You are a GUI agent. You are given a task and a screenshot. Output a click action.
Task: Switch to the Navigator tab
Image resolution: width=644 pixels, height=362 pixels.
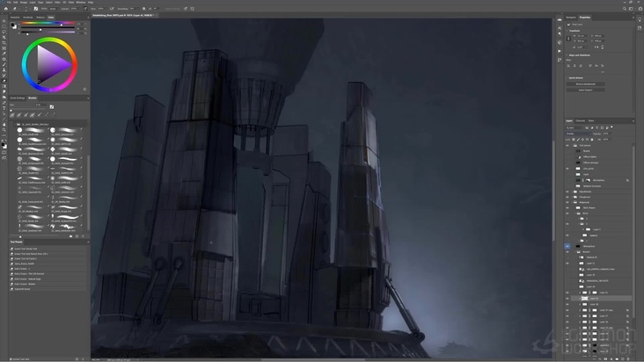(571, 18)
